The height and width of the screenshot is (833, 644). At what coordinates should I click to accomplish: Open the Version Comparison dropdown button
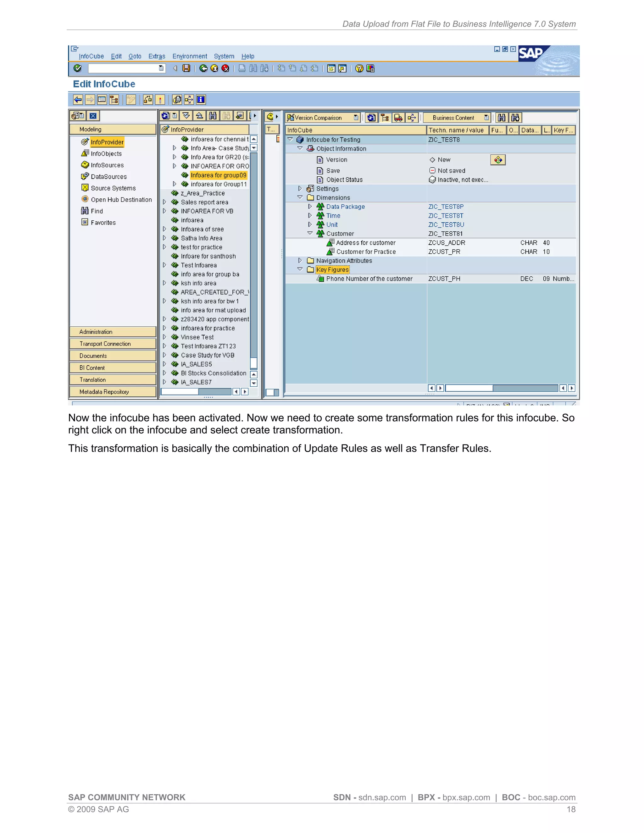point(356,118)
